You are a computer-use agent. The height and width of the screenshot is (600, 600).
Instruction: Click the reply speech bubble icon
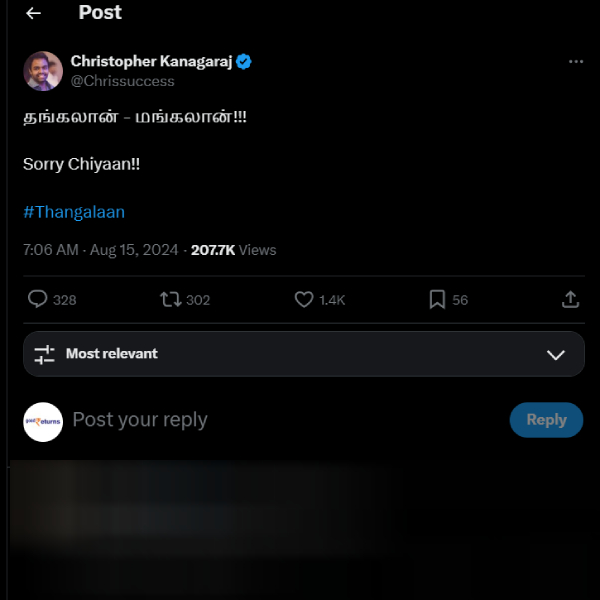point(38,299)
